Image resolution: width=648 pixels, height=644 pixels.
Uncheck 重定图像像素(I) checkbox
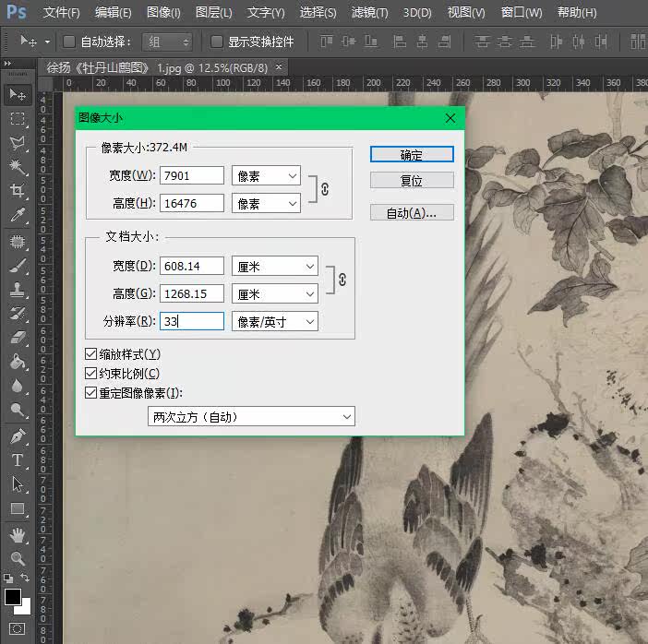[x=90, y=392]
